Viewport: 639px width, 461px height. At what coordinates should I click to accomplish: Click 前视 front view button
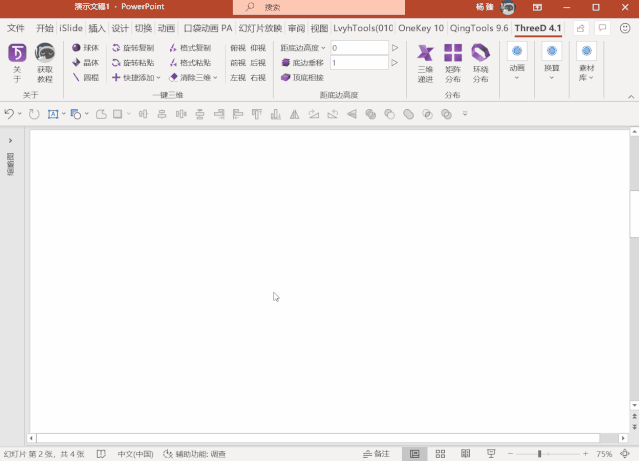coord(238,62)
